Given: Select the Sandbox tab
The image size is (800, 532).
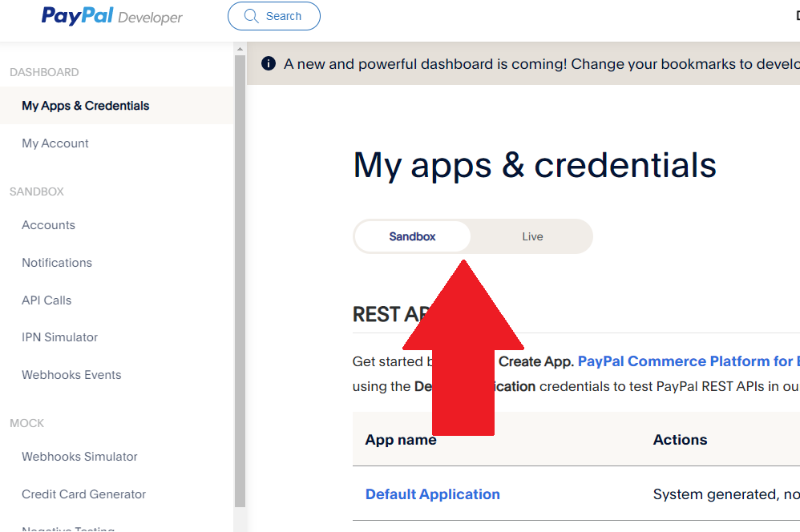Looking at the screenshot, I should [412, 236].
